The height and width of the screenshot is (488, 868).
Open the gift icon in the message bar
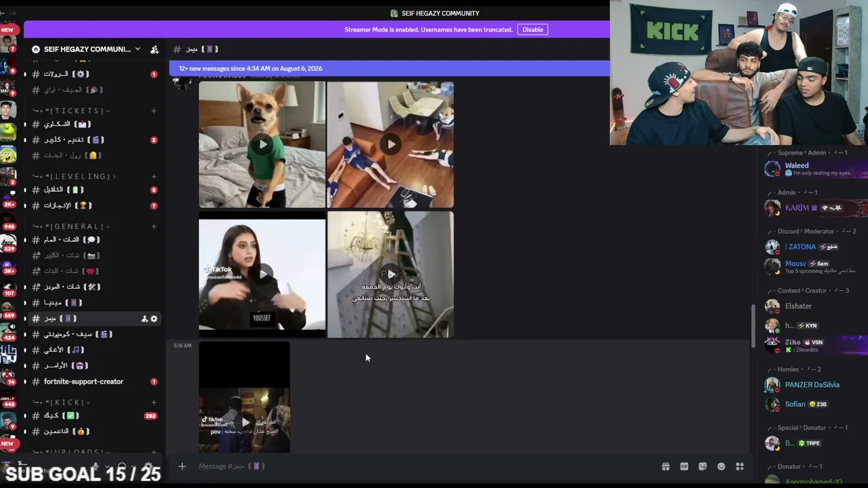click(x=665, y=466)
